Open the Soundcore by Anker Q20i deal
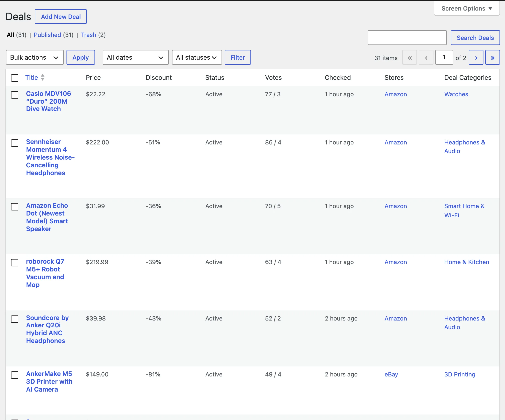The width and height of the screenshot is (505, 420). pos(47,329)
